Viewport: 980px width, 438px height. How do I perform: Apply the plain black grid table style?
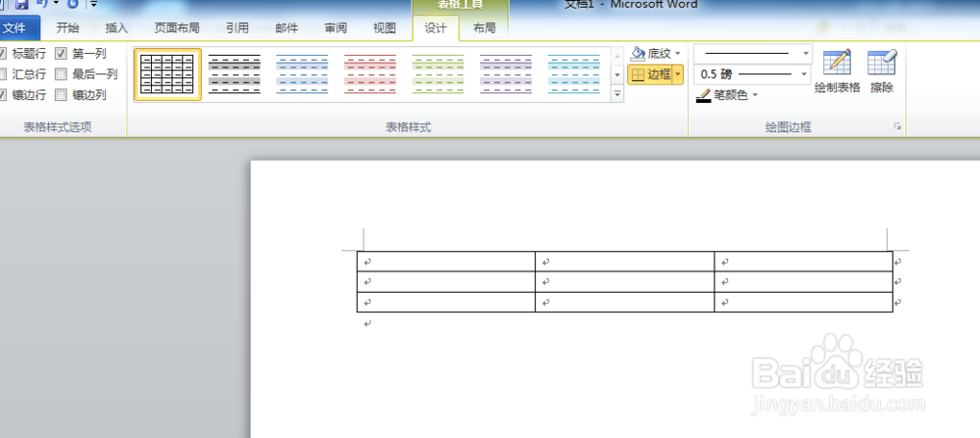pos(168,74)
